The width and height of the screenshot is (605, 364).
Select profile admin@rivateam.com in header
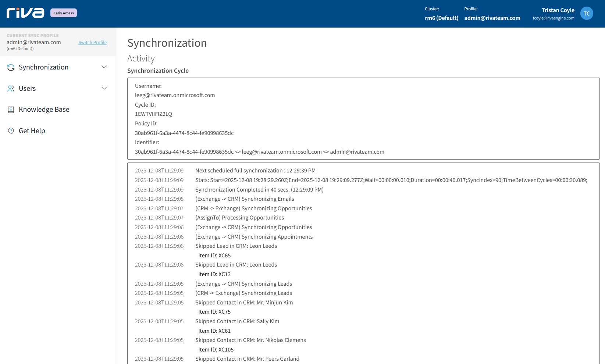point(492,18)
